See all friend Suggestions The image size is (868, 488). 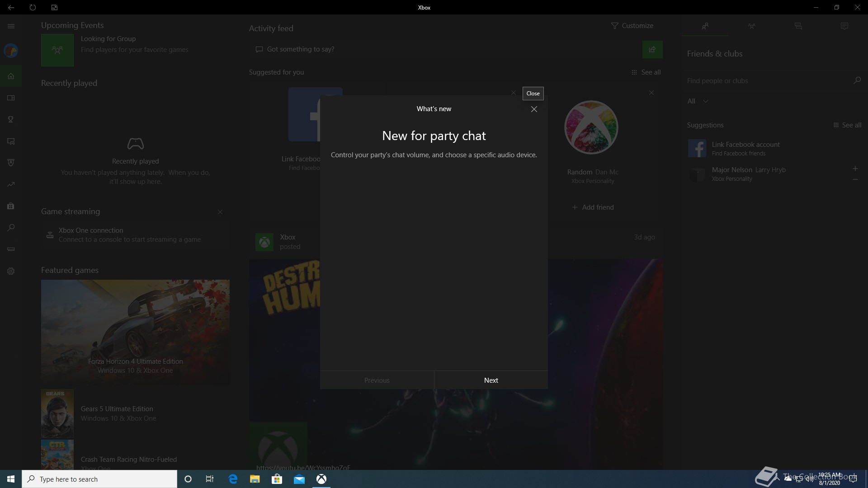[x=847, y=125]
